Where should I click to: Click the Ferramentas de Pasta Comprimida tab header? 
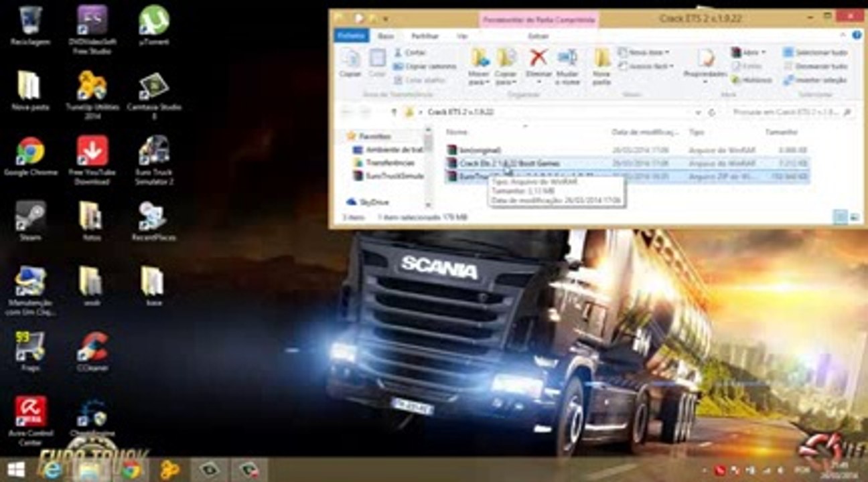[538, 20]
